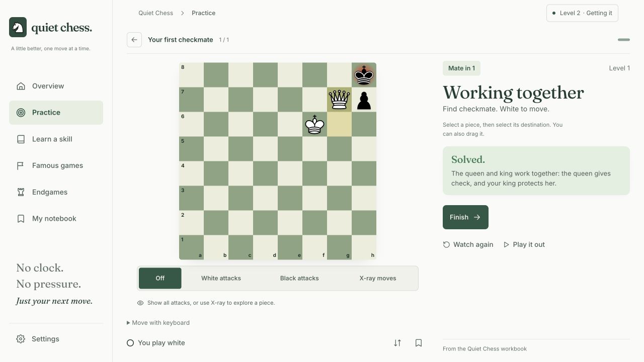Replay solution with Watch again
The image size is (644, 362).
point(468,245)
